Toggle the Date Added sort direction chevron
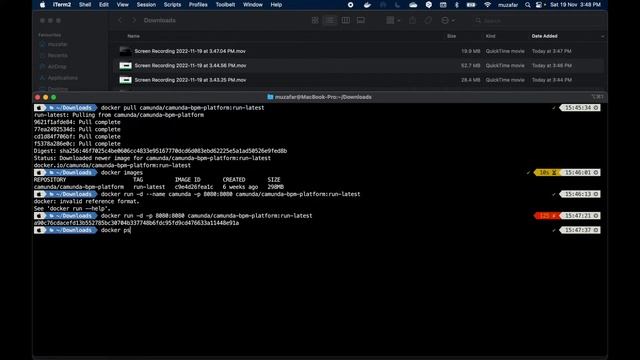 click(602, 36)
